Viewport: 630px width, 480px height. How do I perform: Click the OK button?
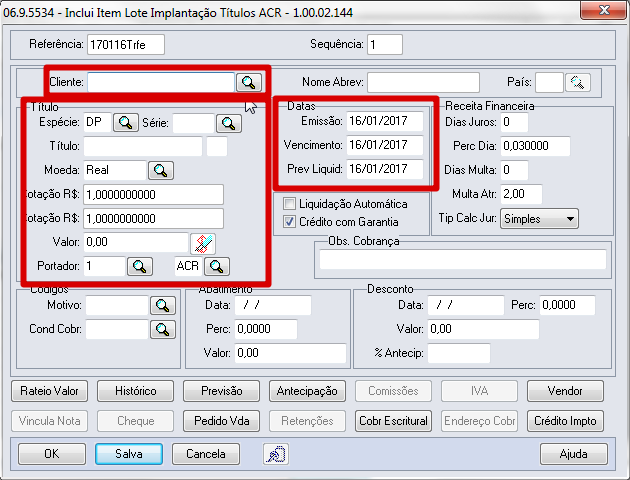click(x=52, y=454)
